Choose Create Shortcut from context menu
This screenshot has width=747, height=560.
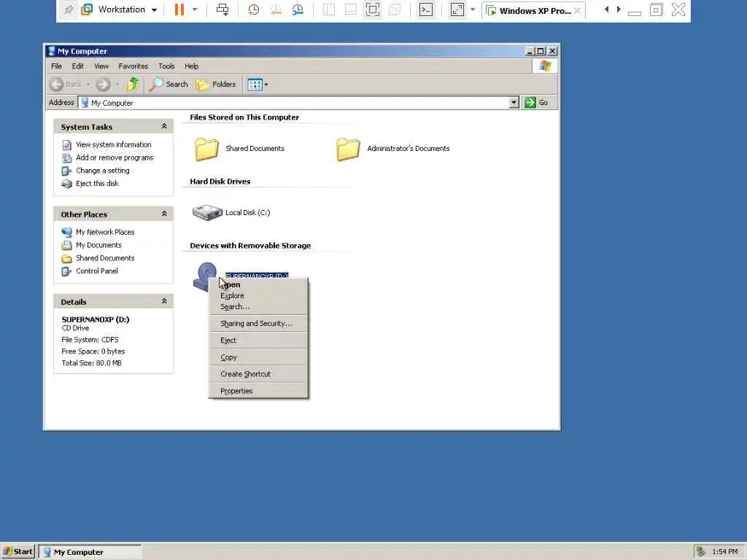pyautogui.click(x=258, y=374)
